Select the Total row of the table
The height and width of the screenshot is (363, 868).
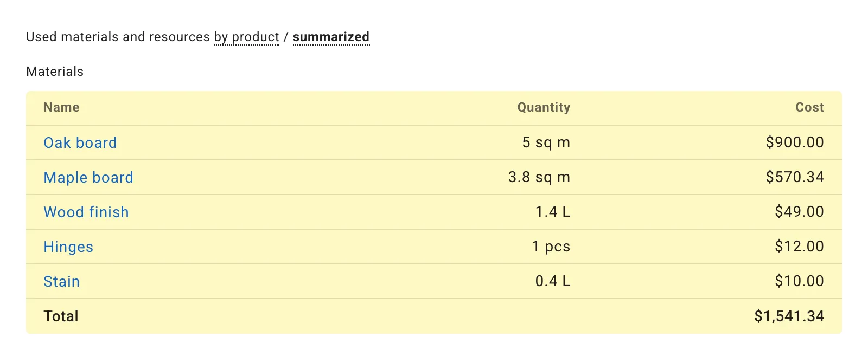[x=61, y=316]
